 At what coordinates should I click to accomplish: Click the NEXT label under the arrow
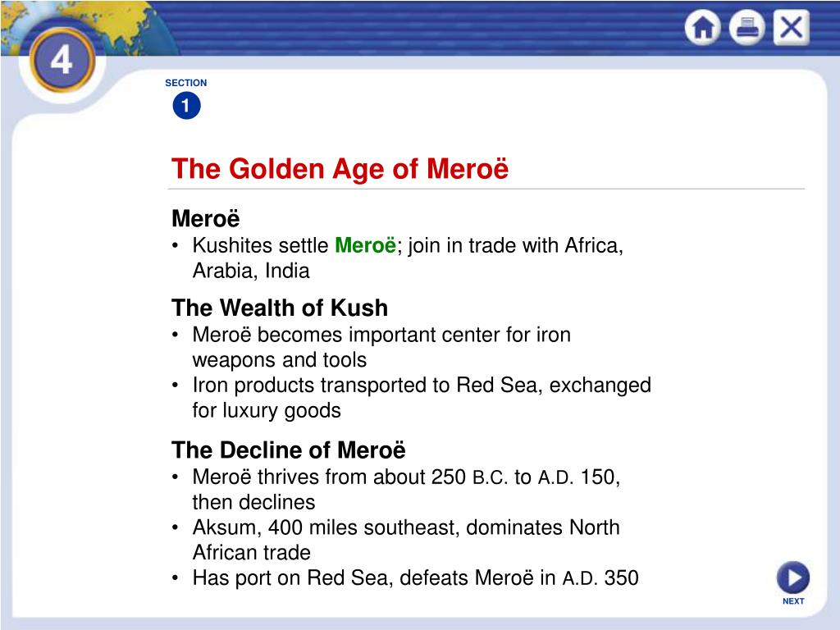[793, 601]
